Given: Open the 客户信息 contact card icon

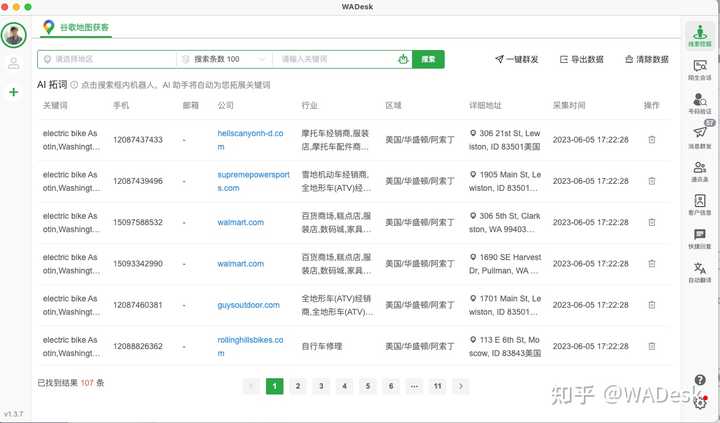Looking at the screenshot, I should [700, 204].
